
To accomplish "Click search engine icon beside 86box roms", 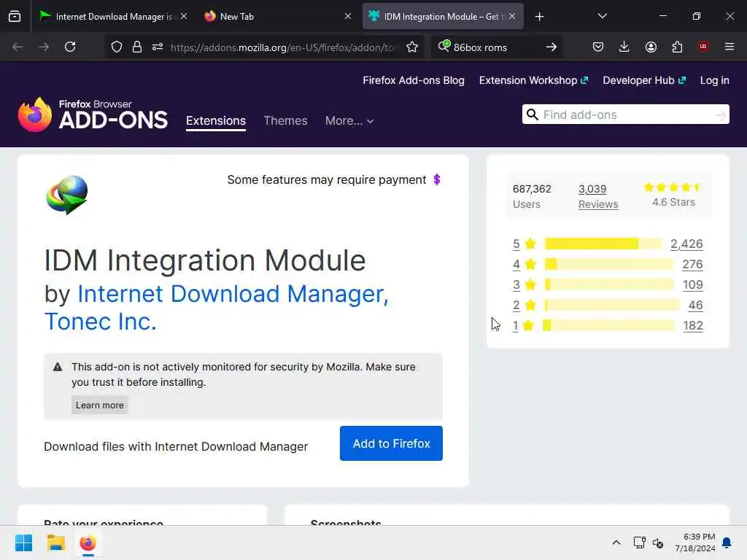I will pos(444,46).
